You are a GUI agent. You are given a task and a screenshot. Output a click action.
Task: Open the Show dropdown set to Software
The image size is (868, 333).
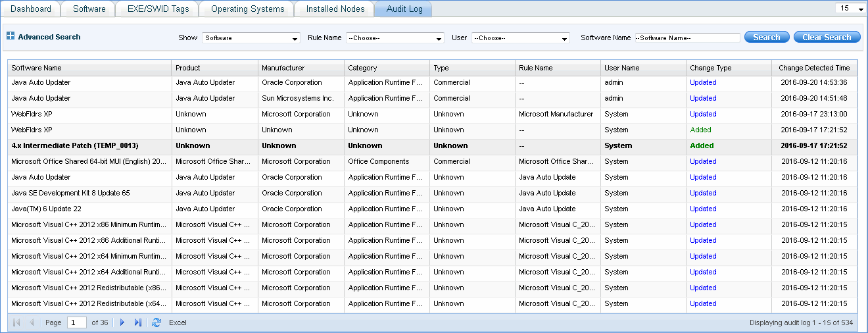point(251,38)
